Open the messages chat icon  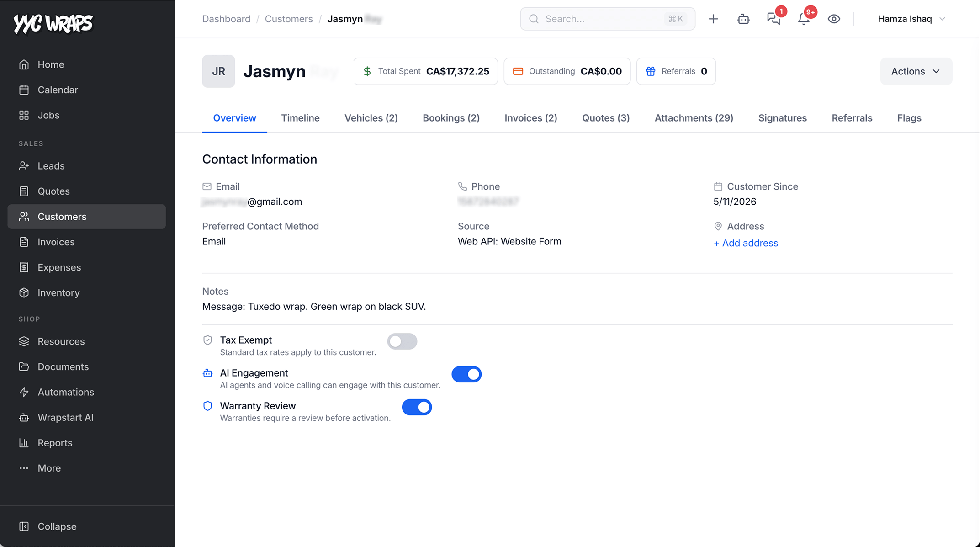tap(773, 19)
